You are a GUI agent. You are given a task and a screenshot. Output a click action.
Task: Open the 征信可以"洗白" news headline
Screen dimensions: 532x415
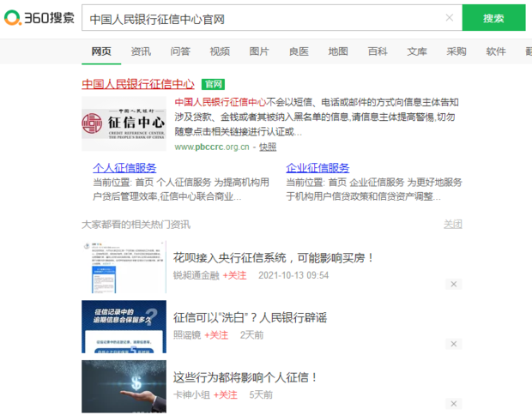250,318
